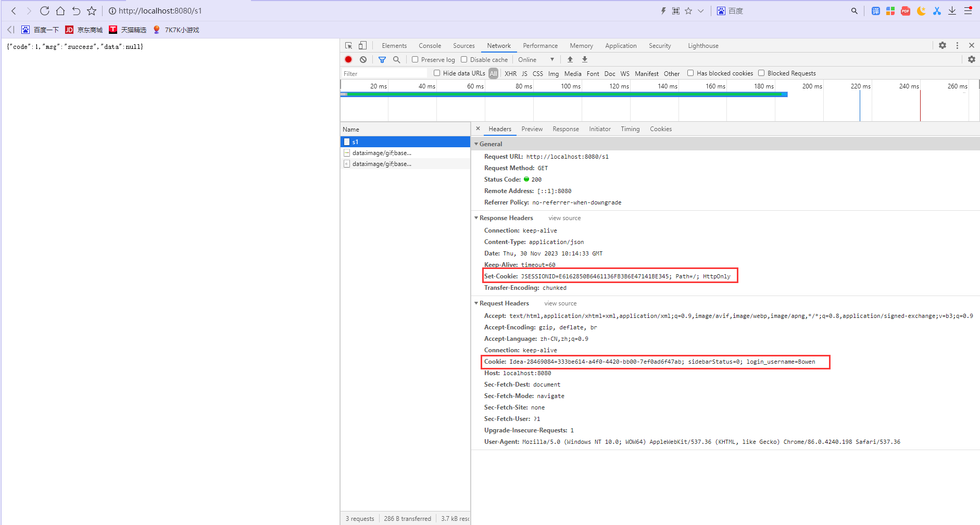The height and width of the screenshot is (525, 980).
Task: Open the network search magnifier icon
Action: (x=397, y=60)
